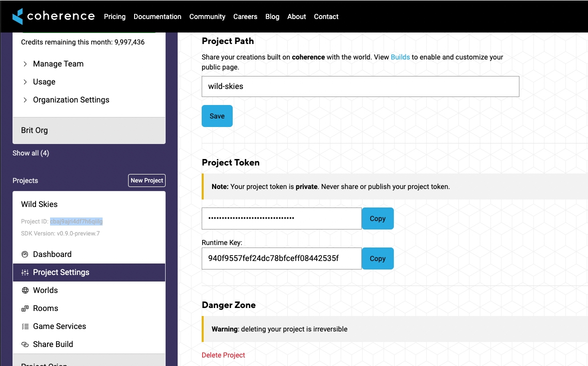Viewport: 588px width, 366px height.
Task: Click the Dashboard gauge icon
Action: [25, 254]
